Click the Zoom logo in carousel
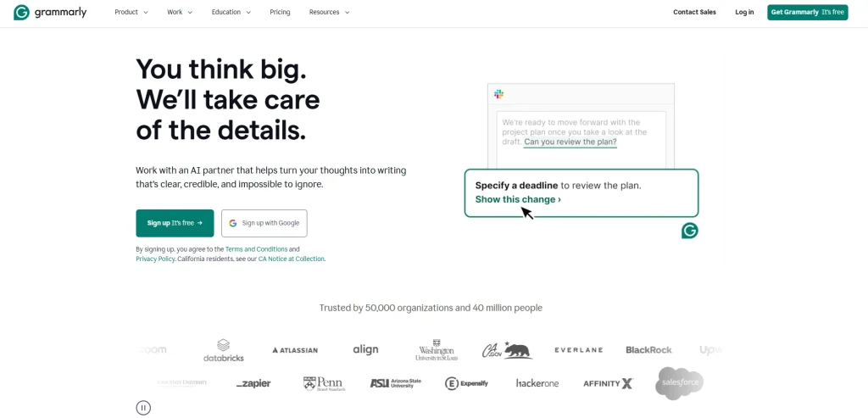The width and height of the screenshot is (868, 418). (x=153, y=350)
